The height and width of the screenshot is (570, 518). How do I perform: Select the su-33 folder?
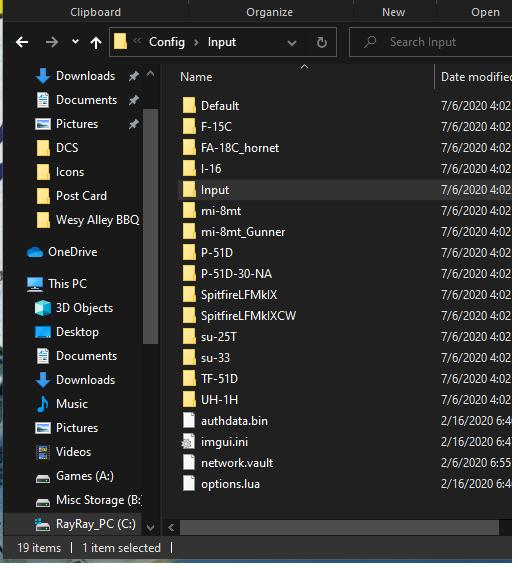coord(206,358)
